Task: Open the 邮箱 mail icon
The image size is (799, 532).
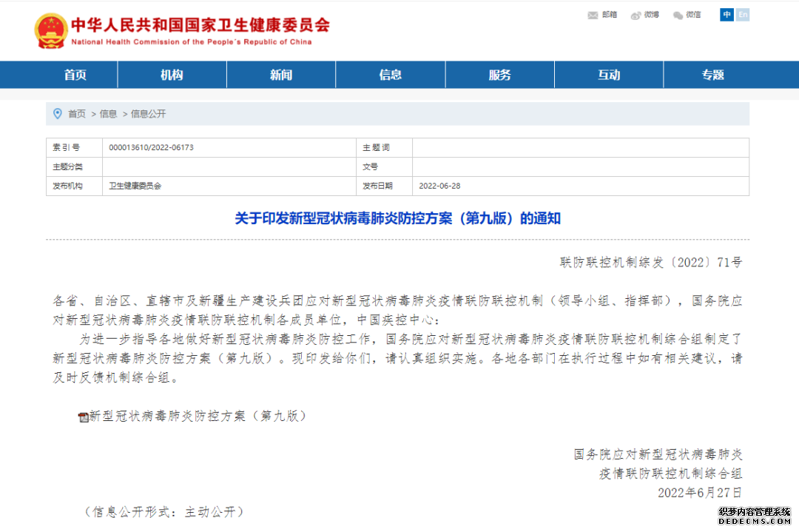Action: click(x=593, y=16)
